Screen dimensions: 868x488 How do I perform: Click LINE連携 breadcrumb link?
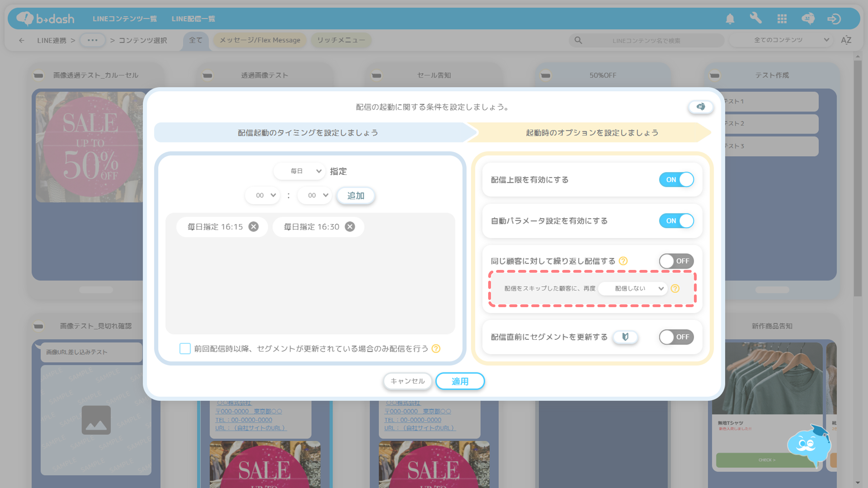click(x=52, y=40)
